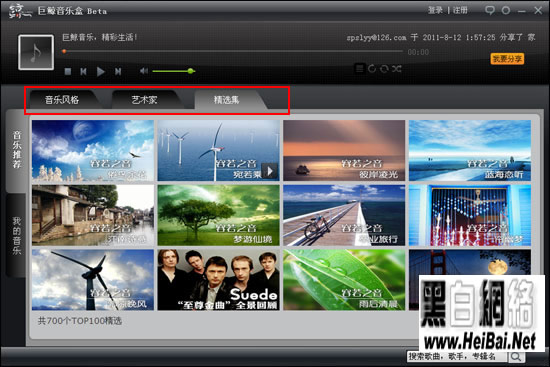Viewport: 550px width, 367px height.
Task: Click the 共700个TOP100精选 count text
Action: tap(80, 321)
